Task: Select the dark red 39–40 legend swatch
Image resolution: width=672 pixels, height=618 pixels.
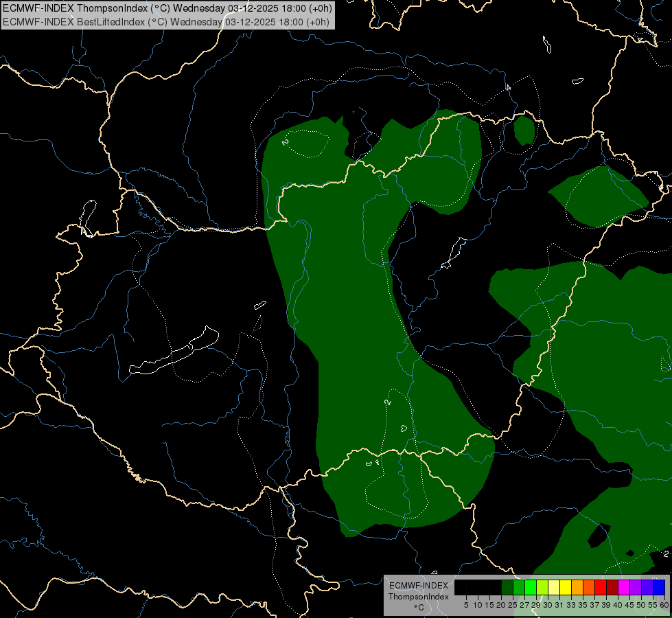Action: point(612,587)
